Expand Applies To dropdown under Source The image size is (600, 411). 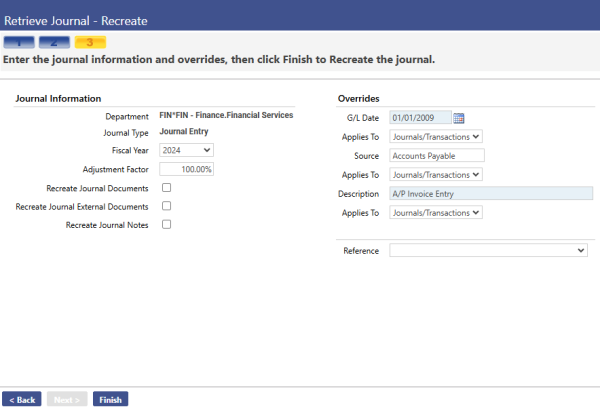pos(436,175)
